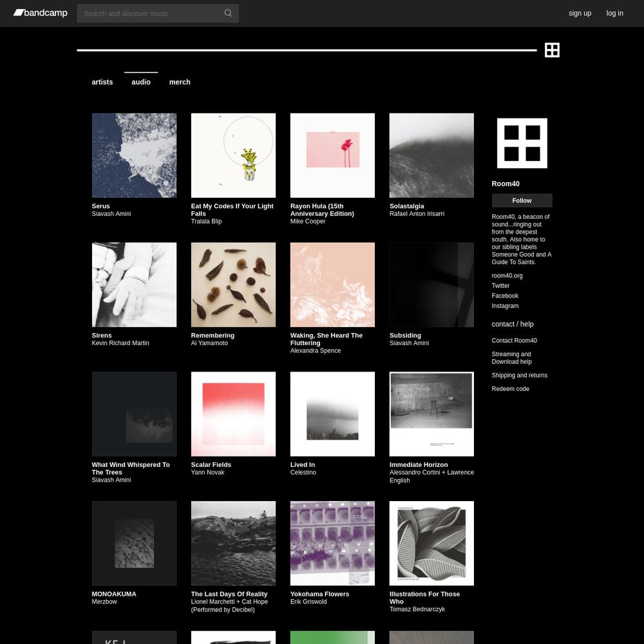Viewport: 644px width, 644px height.
Task: Open The Last Days Of Reality cover
Action: [x=233, y=544]
